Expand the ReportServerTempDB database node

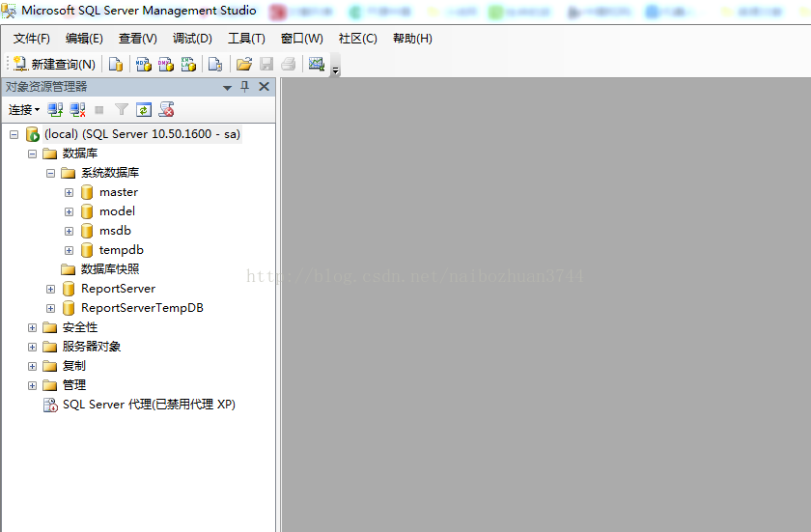(50, 309)
